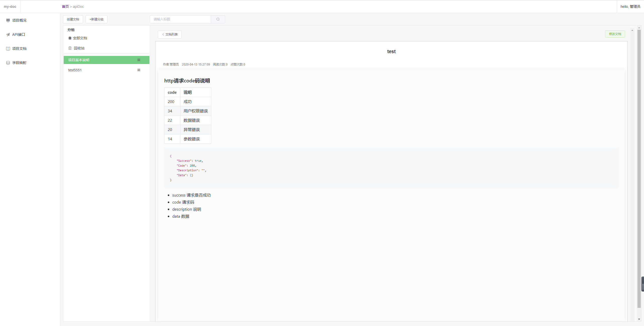Click the 修改文档 button
This screenshot has height=326, width=644.
[x=615, y=34]
